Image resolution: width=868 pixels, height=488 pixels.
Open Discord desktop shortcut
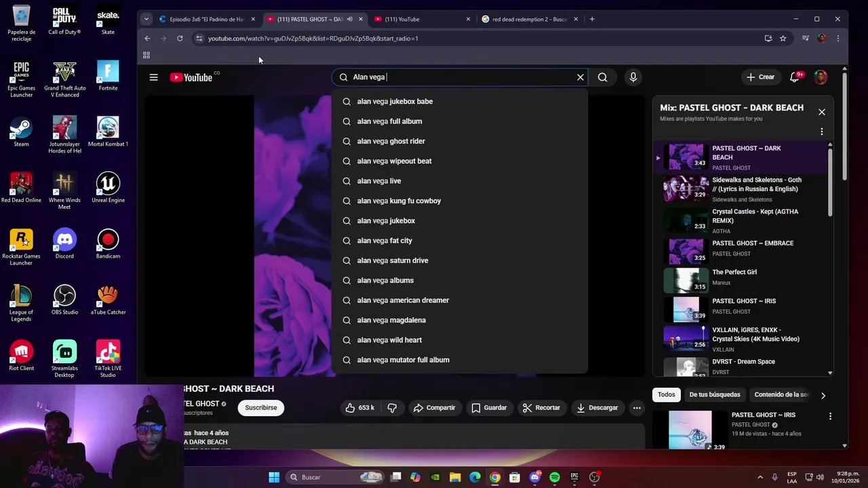(64, 244)
